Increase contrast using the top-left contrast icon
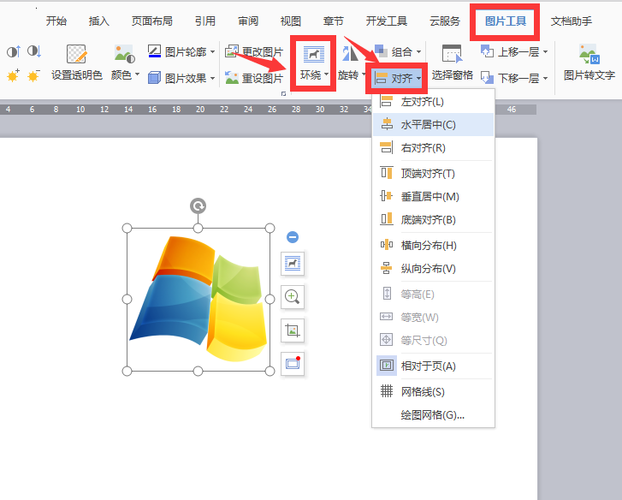This screenshot has width=622, height=500. [x=13, y=52]
